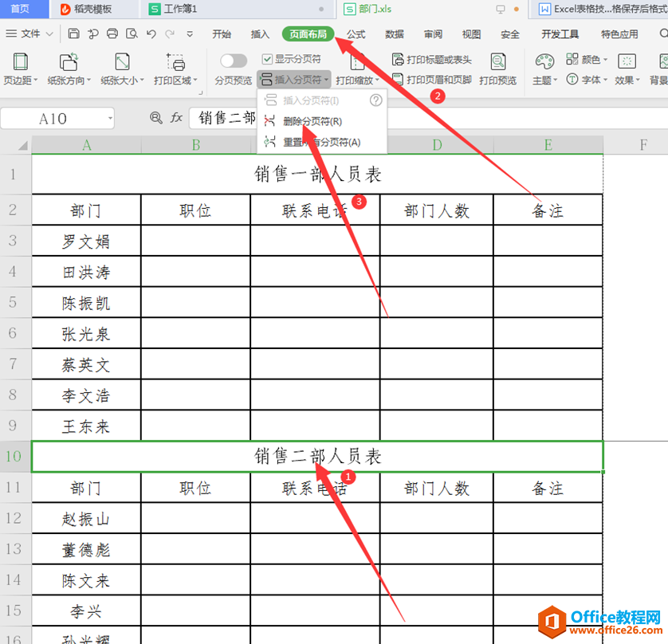Expand the page setup dialog launcher
This screenshot has width=668, height=644.
pos(201,92)
